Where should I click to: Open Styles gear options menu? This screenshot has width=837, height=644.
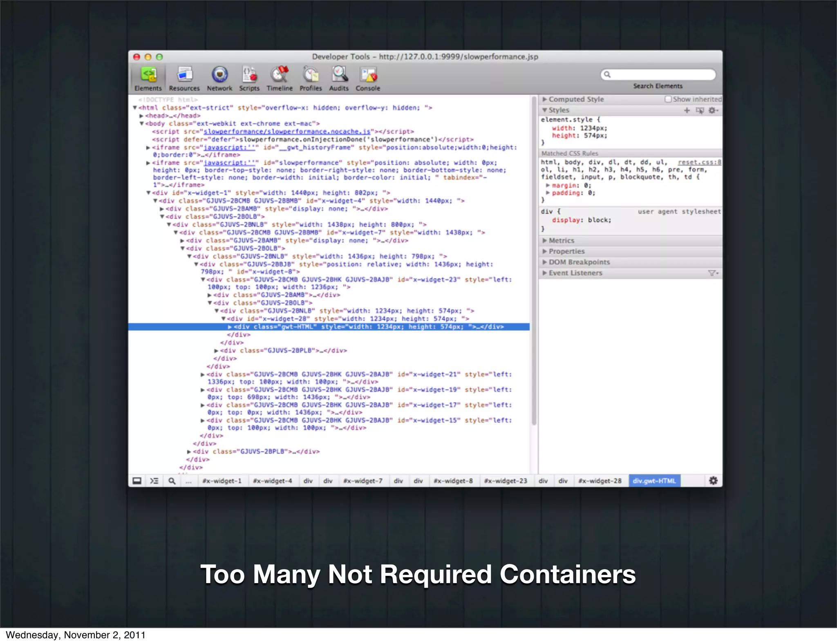[713, 110]
